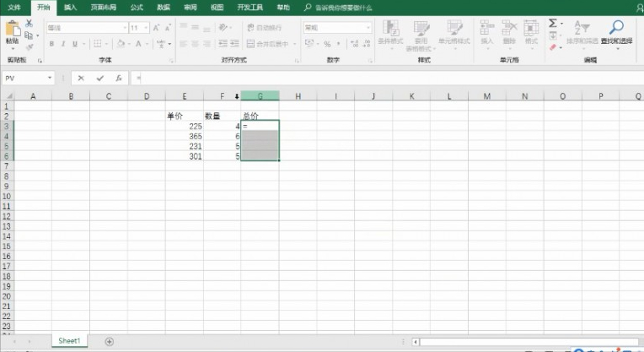Expand the Clipboard (剪贴板) dialog launcher
This screenshot has height=352, width=644.
[40, 61]
